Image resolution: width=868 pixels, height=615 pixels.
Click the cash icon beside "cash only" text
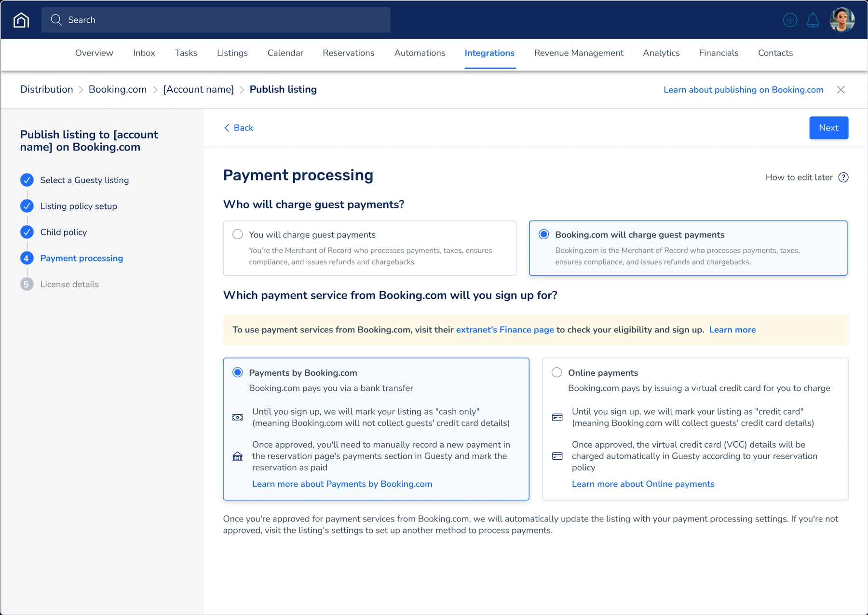click(238, 417)
